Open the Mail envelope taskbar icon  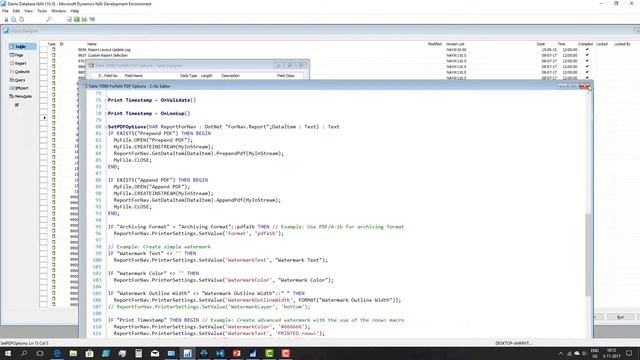pos(155,353)
